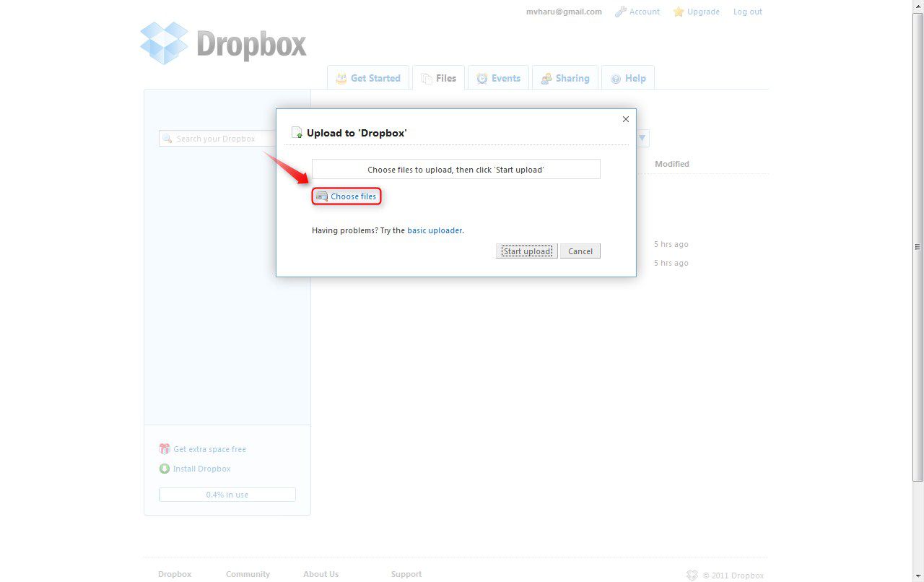924x582 pixels.
Task: Click the Files tab documents icon
Action: click(427, 79)
